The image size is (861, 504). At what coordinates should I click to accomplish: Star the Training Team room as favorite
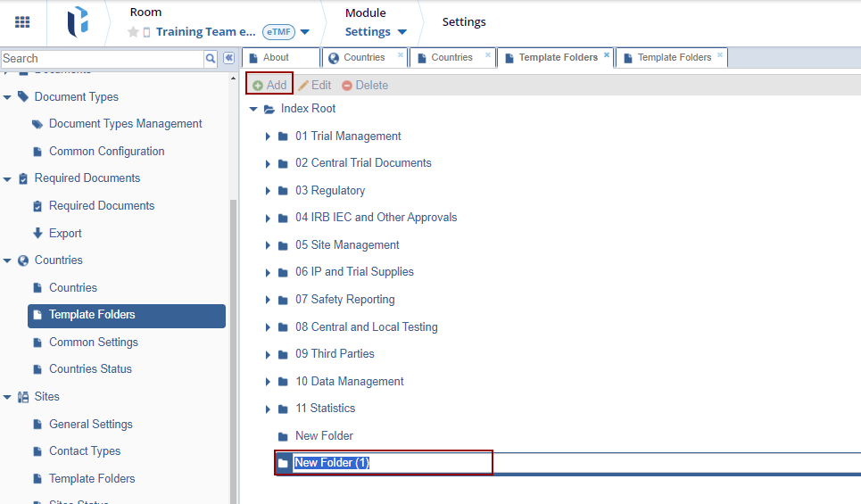[133, 32]
